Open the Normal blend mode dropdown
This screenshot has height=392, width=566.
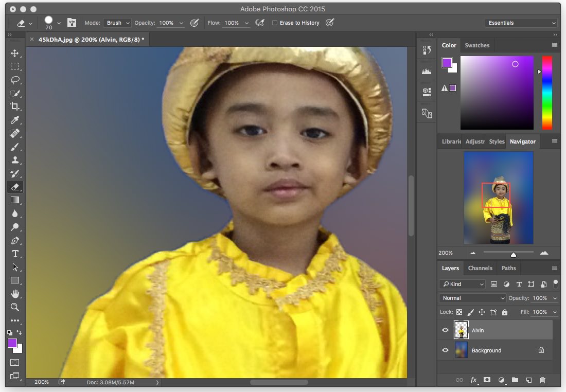click(x=472, y=298)
